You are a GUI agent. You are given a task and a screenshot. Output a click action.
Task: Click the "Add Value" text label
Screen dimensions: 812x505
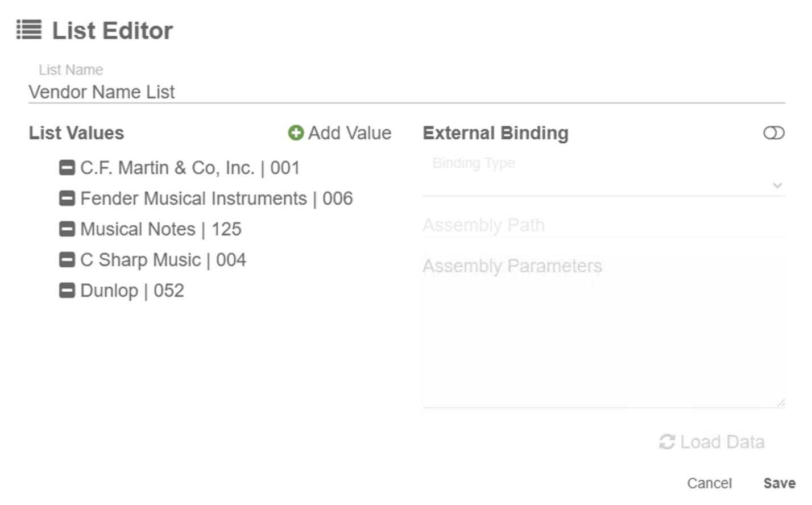(x=349, y=133)
